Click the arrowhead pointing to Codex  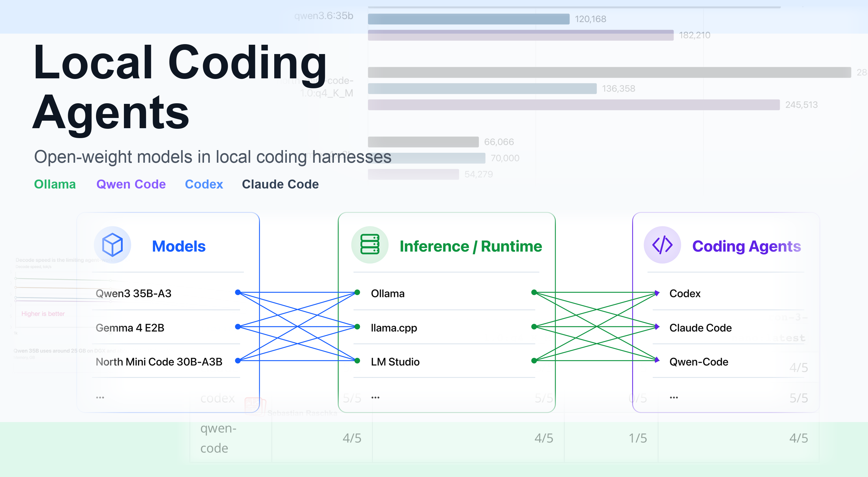point(657,293)
